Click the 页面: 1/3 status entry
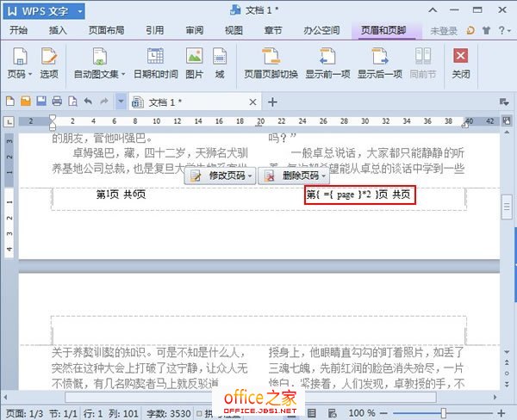This screenshot has width=517, height=420. [24, 413]
